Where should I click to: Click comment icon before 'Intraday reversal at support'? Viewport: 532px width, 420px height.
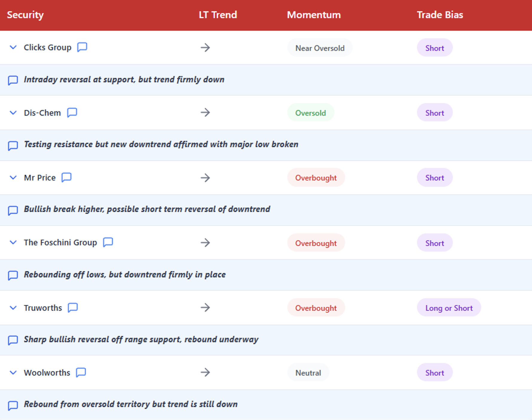pyautogui.click(x=13, y=80)
